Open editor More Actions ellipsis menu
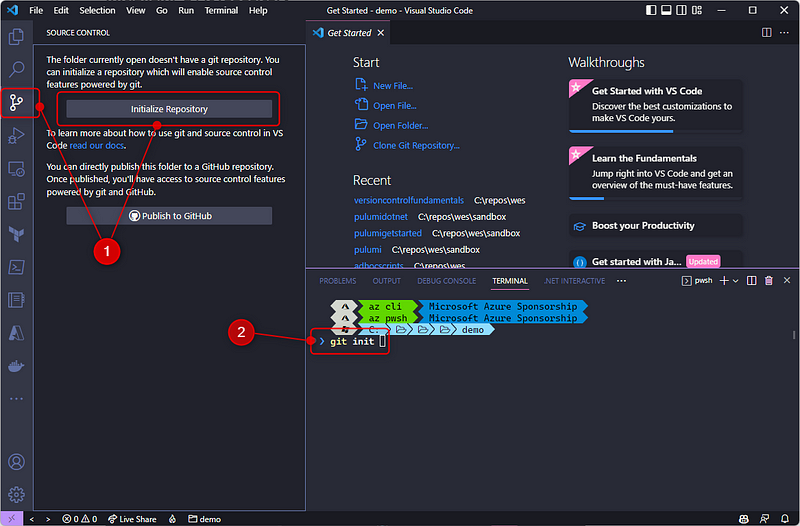Image resolution: width=800 pixels, height=526 pixels. [785, 33]
